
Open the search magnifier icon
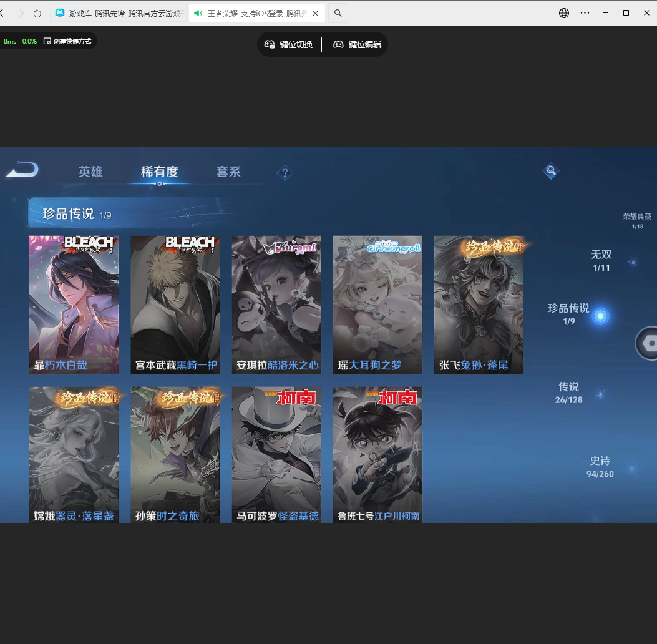pos(550,169)
